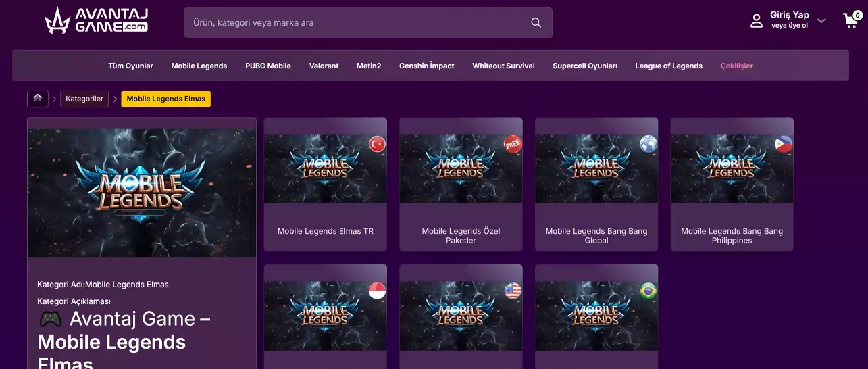Open Mobile Legends Elmas TR title

326,231
